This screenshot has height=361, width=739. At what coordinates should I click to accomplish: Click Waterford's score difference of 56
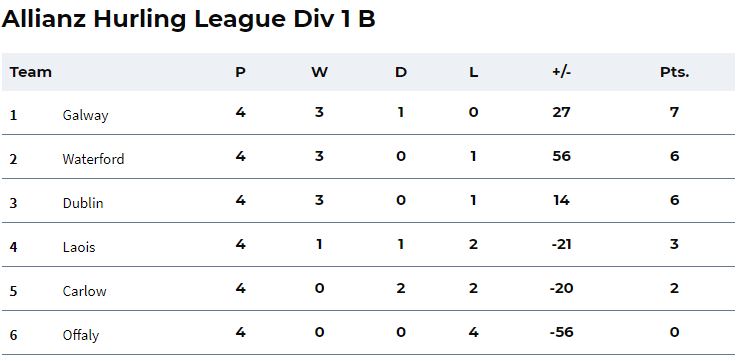pyautogui.click(x=561, y=156)
